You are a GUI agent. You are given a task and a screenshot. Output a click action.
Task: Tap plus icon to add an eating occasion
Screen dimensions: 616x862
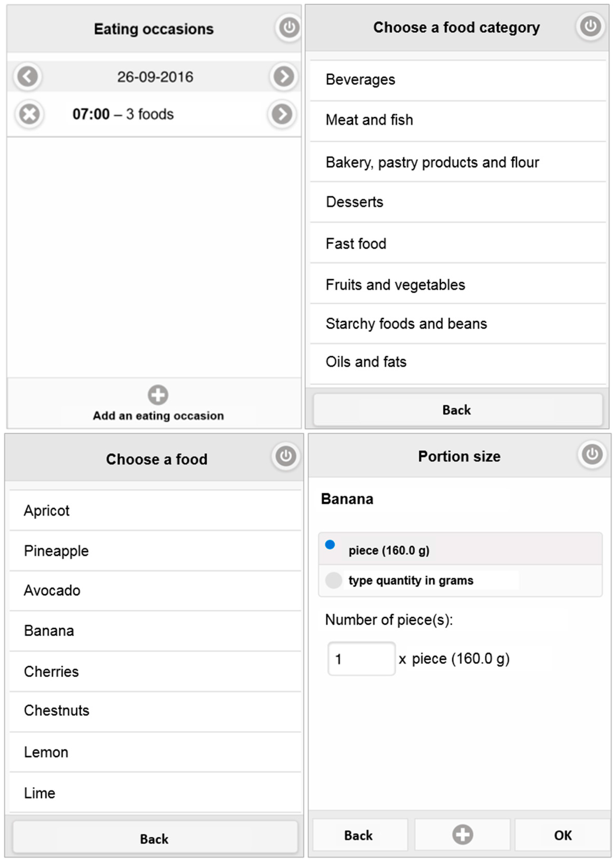click(x=158, y=395)
